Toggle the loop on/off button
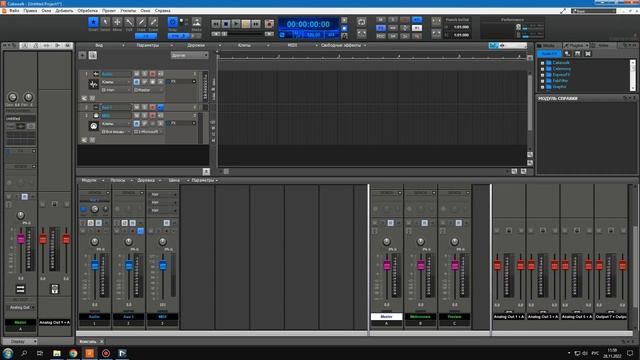The width and height of the screenshot is (640, 360). tap(361, 22)
